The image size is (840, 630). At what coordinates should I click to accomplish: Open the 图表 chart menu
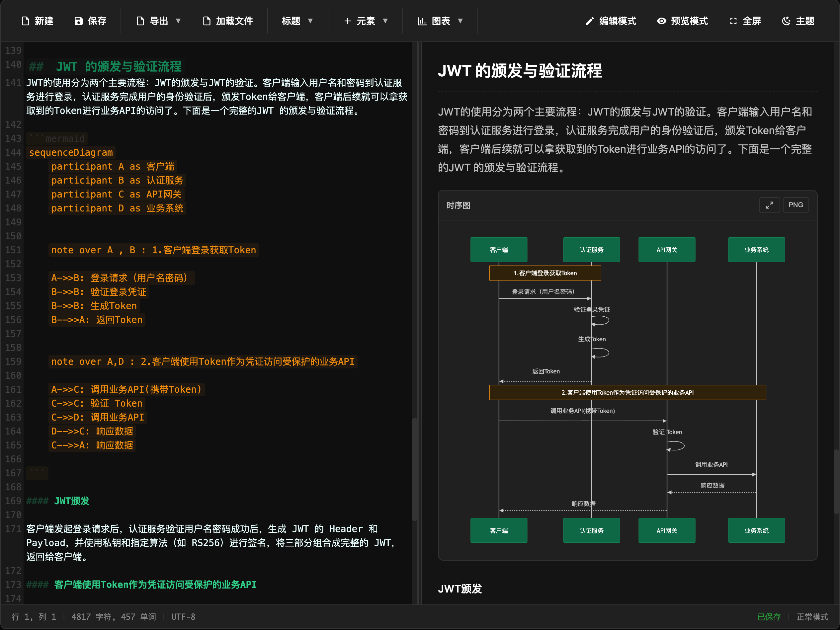[441, 21]
